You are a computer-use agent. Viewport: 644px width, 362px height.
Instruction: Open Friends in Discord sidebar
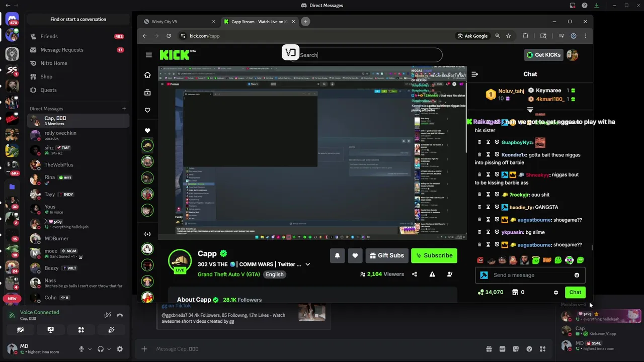(78, 37)
